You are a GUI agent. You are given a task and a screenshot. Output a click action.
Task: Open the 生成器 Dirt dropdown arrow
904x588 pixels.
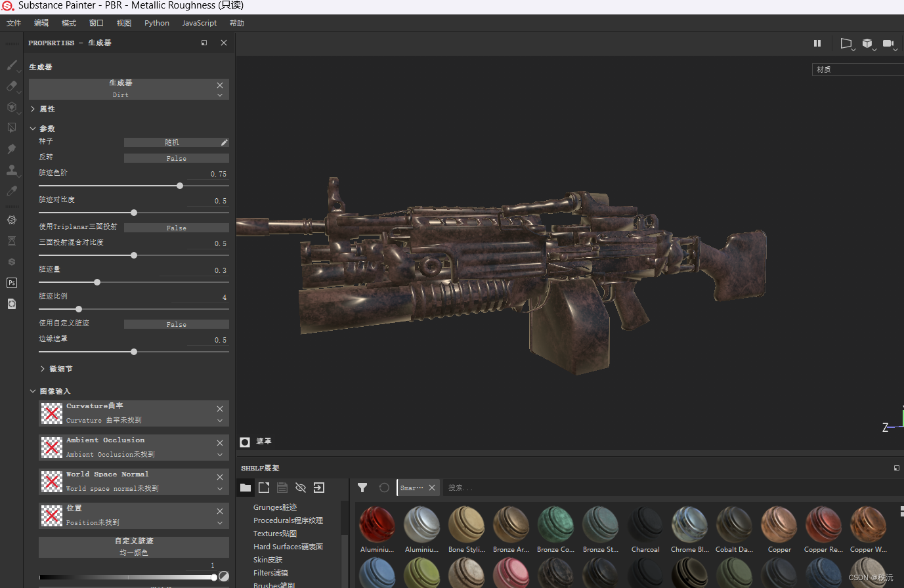(x=220, y=95)
